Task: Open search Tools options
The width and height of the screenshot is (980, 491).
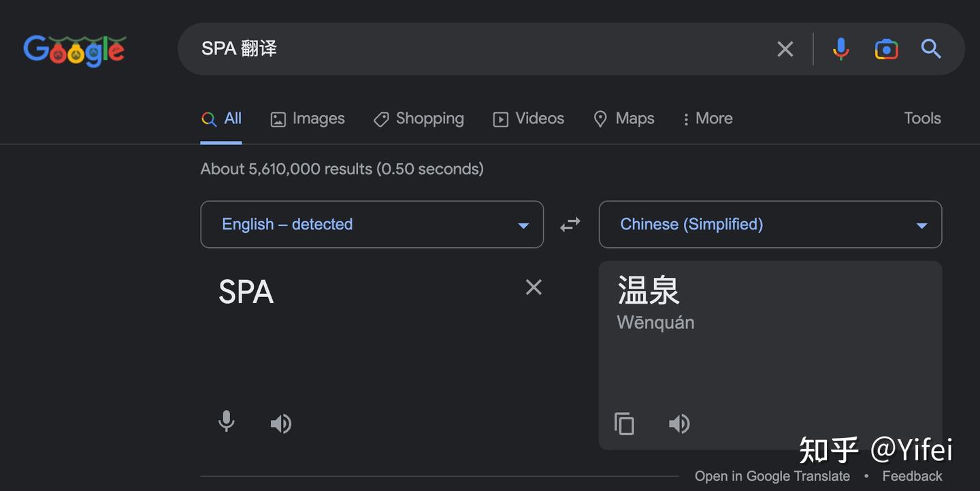Action: (x=922, y=118)
